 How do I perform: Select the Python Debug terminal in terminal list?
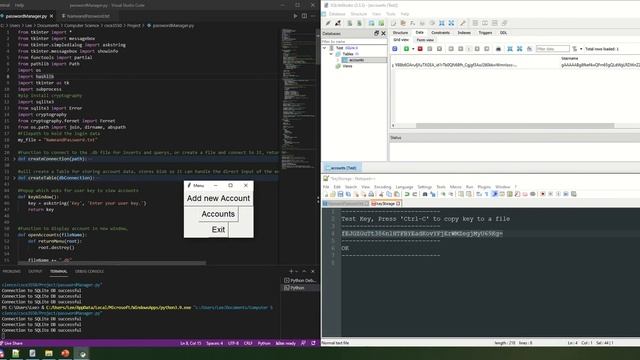[x=300, y=280]
